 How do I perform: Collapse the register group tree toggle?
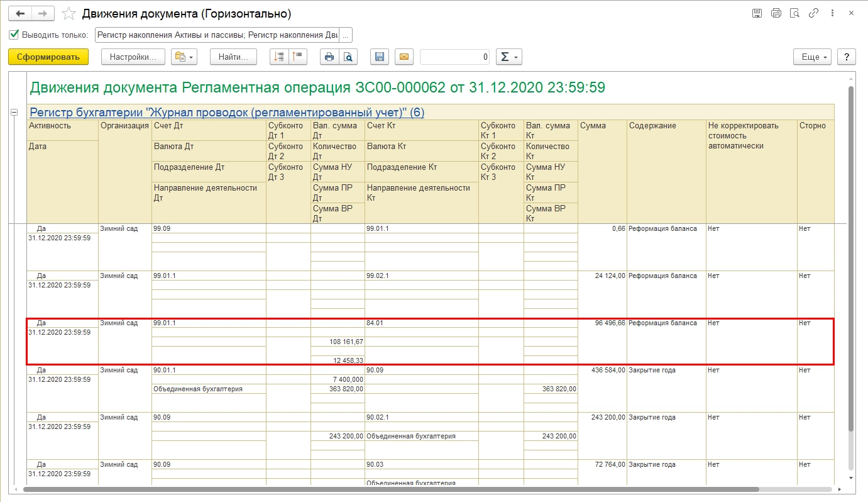(14, 113)
